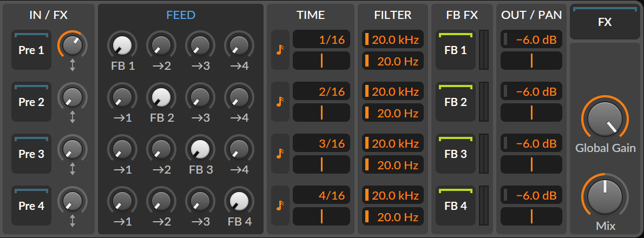Click the second row's 20.0 kHz filter field
Image resolution: width=644 pixels, height=238 pixels.
pos(393,91)
